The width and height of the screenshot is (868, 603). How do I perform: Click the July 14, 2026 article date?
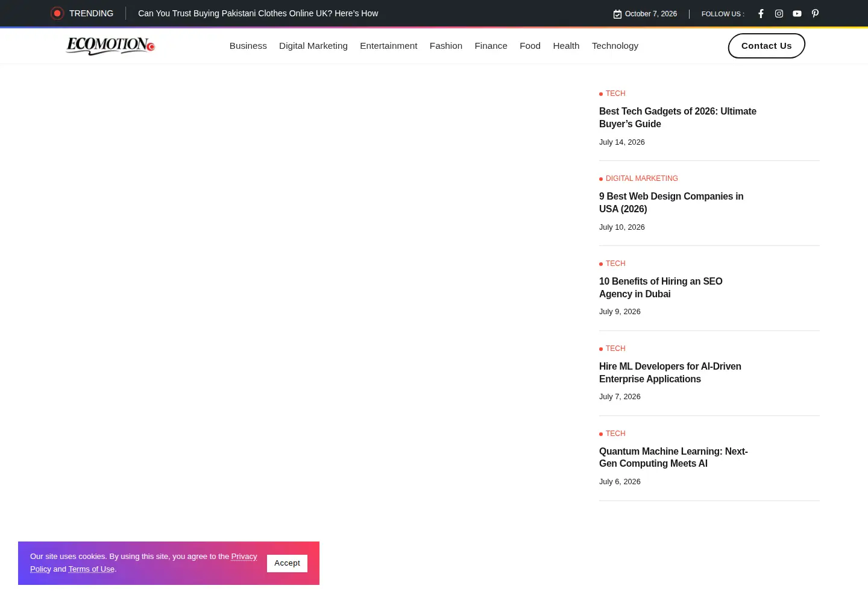coord(622,142)
